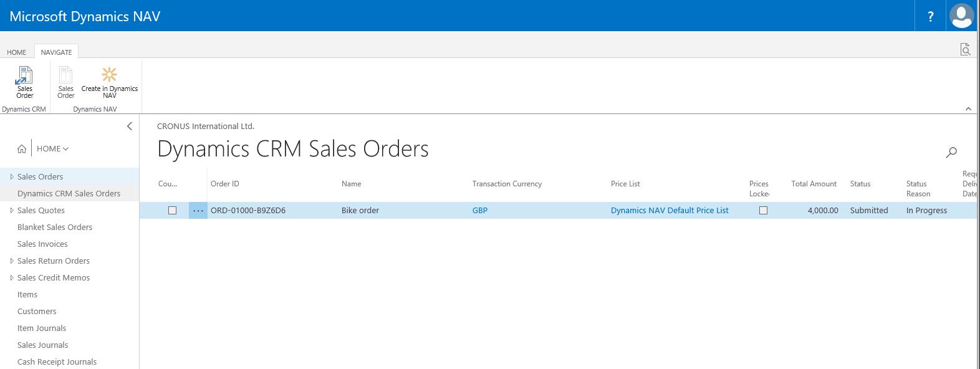980x369 pixels.
Task: Click the home icon in navigation pane
Action: (x=22, y=149)
